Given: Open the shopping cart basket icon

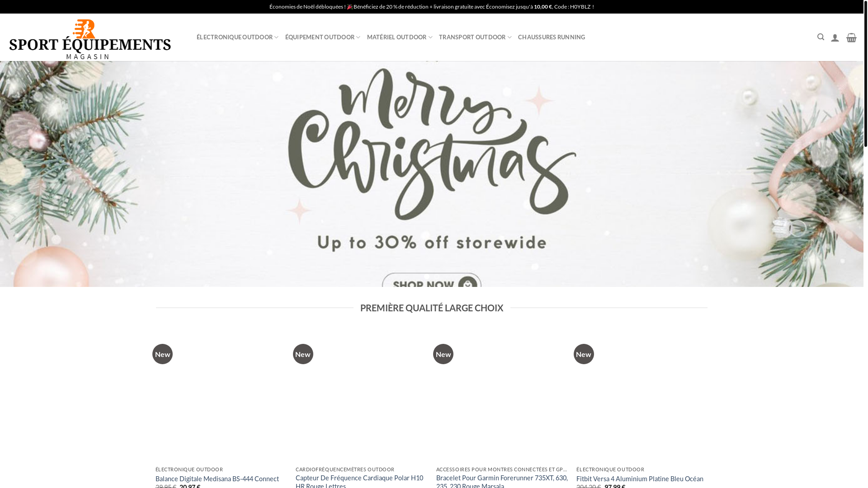Looking at the screenshot, I should coord(851,38).
